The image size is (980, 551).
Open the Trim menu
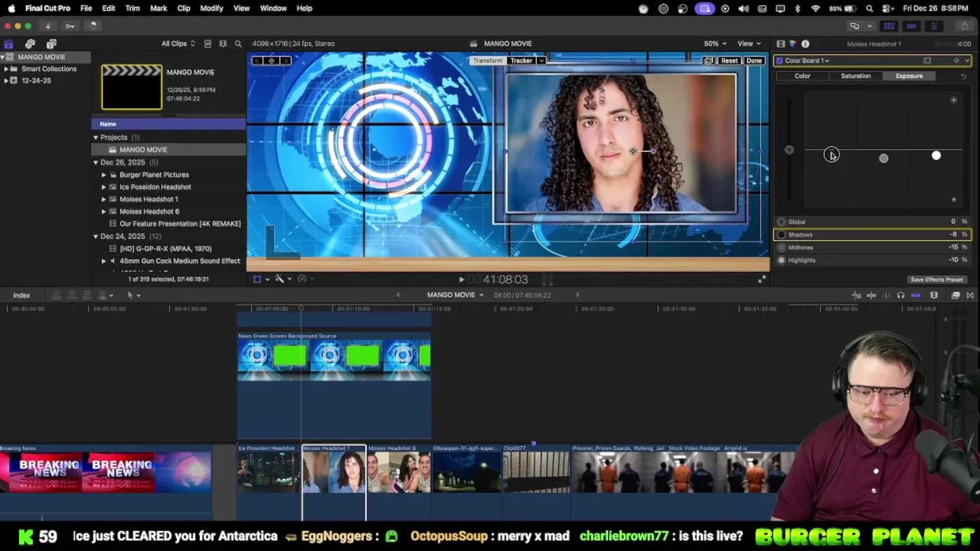click(x=132, y=8)
